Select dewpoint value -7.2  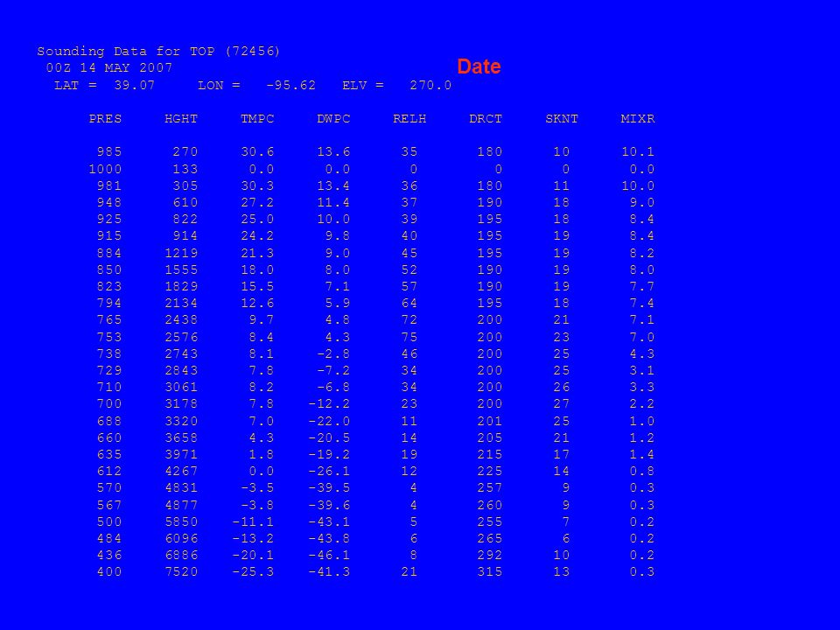click(x=333, y=370)
